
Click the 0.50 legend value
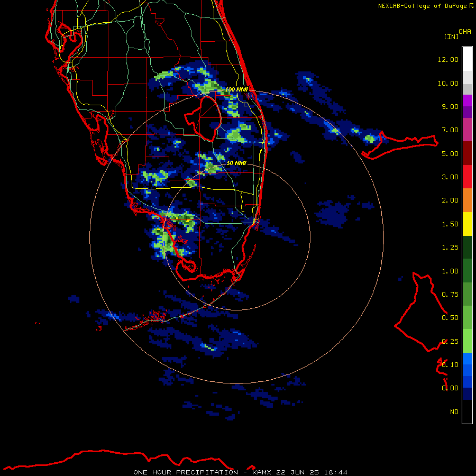(x=450, y=318)
